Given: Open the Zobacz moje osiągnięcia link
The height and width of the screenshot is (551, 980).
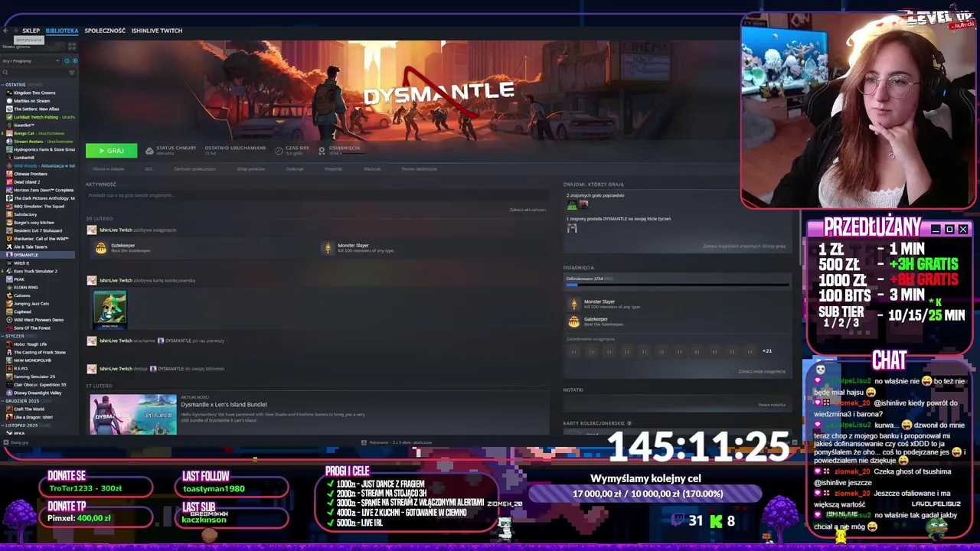Looking at the screenshot, I should [762, 371].
